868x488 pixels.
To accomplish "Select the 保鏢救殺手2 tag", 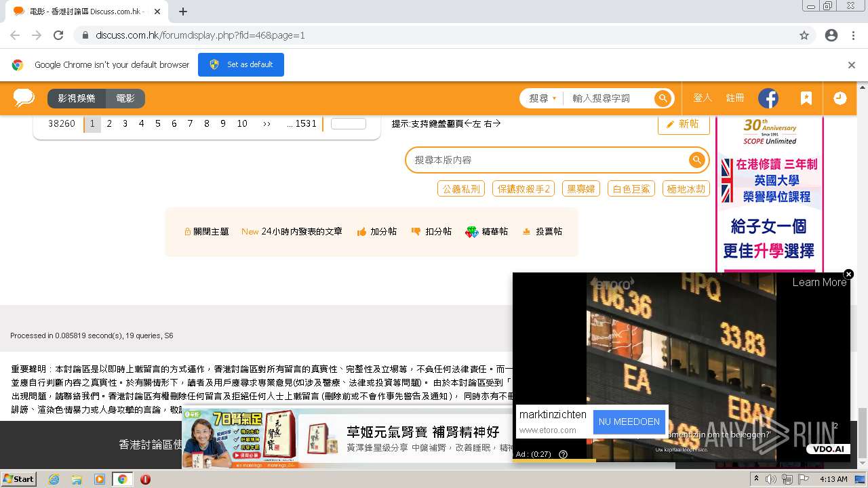I will point(524,189).
